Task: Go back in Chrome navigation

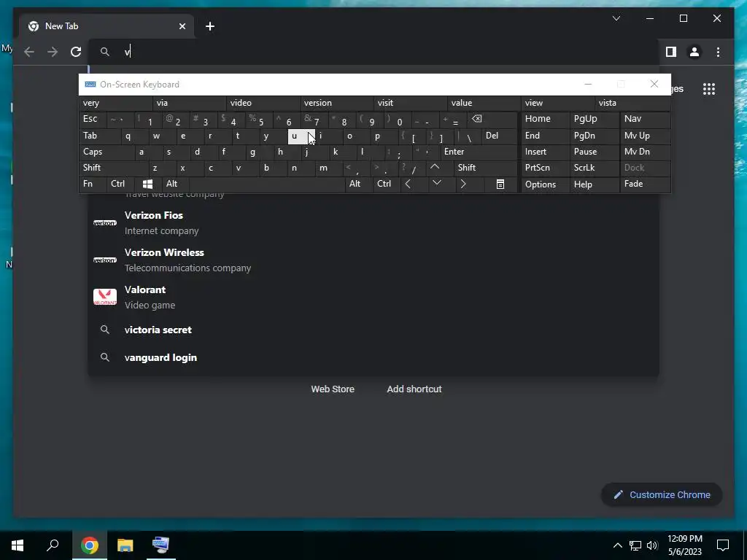Action: (29, 52)
